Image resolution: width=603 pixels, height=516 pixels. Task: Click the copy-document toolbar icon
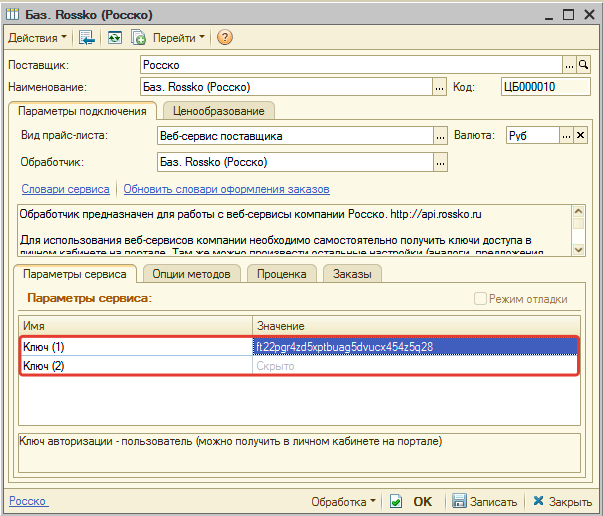pyautogui.click(x=138, y=38)
